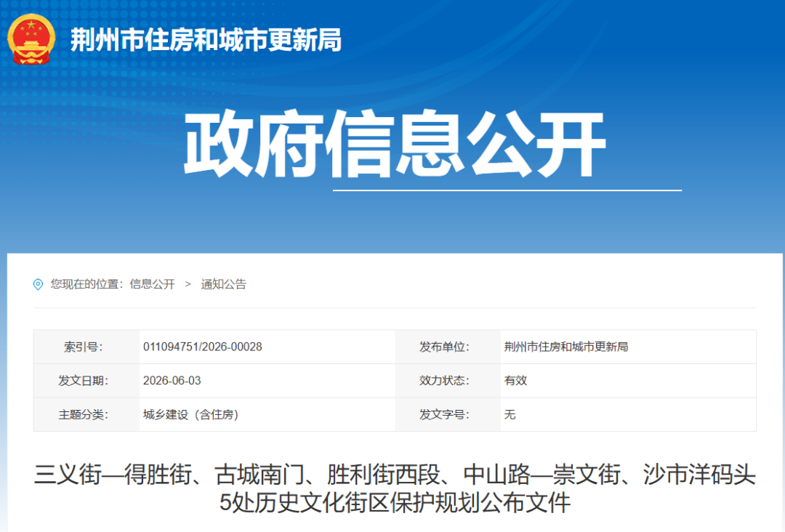This screenshot has height=532, width=785.
Task: Go to 信息公开 breadcrumb link
Action: click(x=152, y=284)
